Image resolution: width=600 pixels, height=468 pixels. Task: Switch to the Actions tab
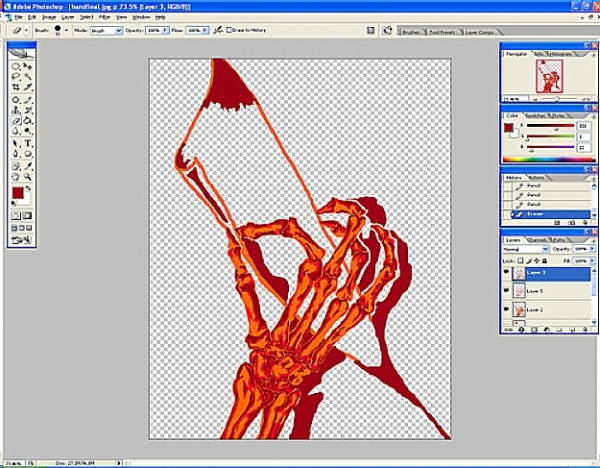(536, 178)
